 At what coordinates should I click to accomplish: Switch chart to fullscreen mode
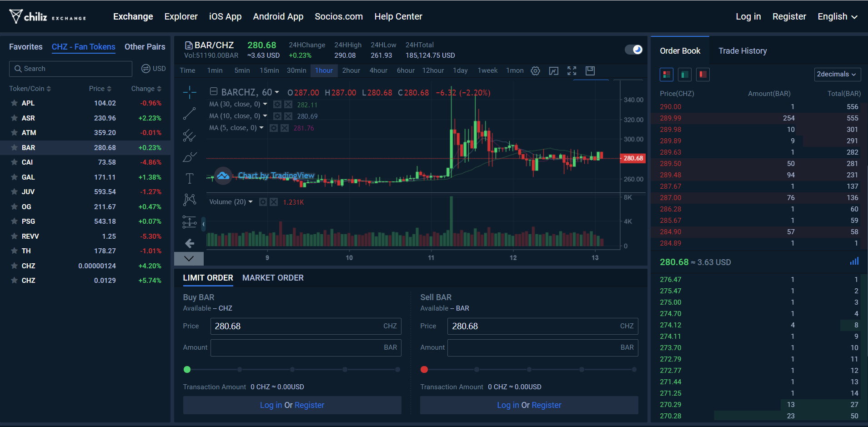pos(572,71)
